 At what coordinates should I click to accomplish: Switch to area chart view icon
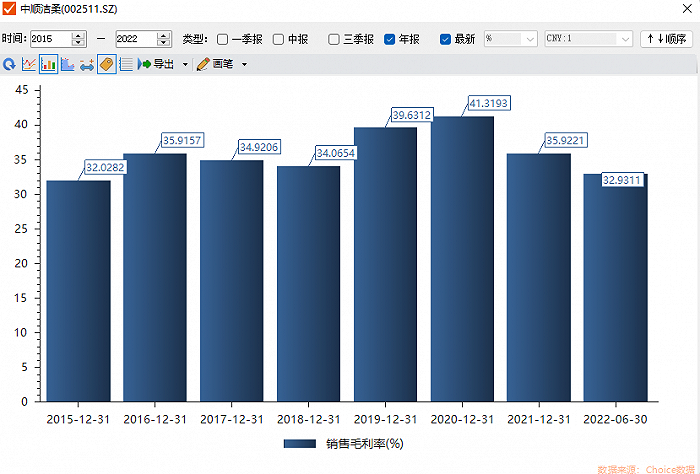pyautogui.click(x=67, y=64)
